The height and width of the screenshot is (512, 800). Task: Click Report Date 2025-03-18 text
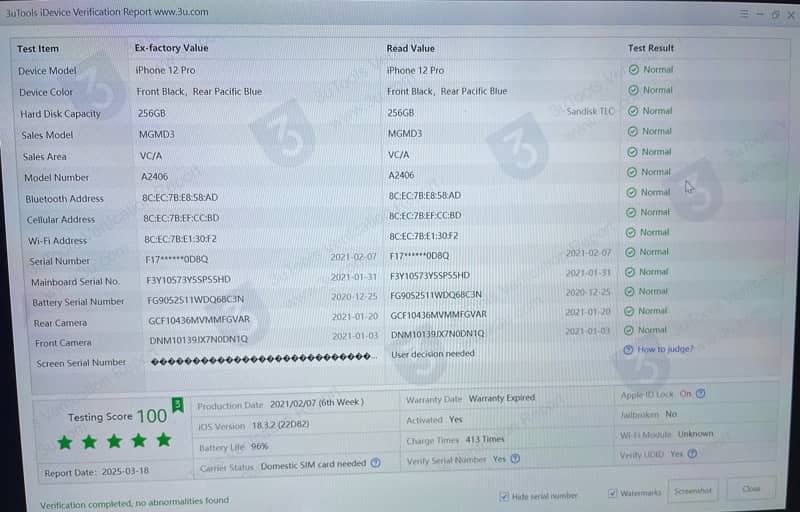point(96,472)
